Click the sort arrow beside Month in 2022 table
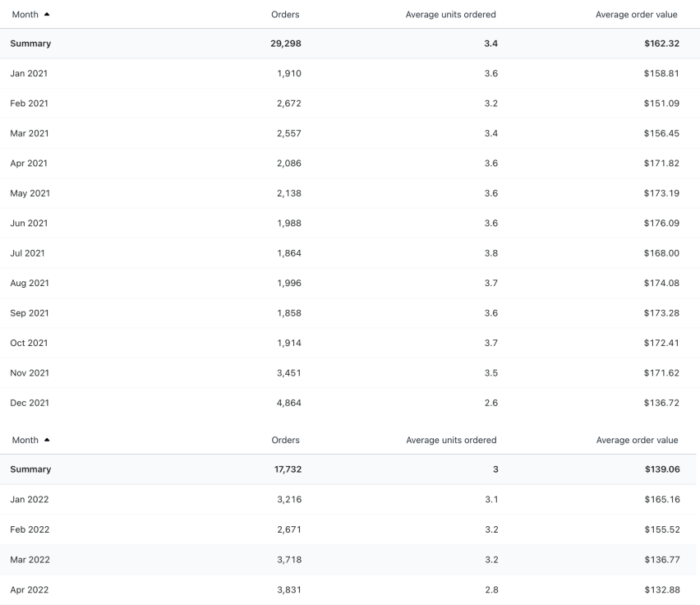The width and height of the screenshot is (700, 605). click(x=46, y=440)
